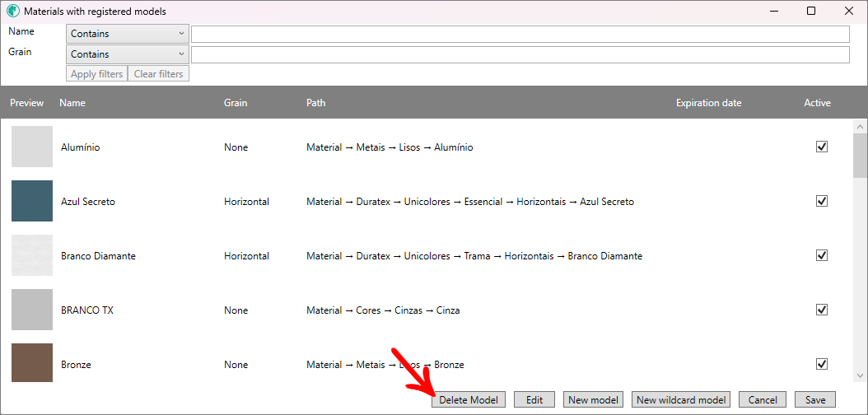Click the Grain filter text field

click(x=520, y=55)
